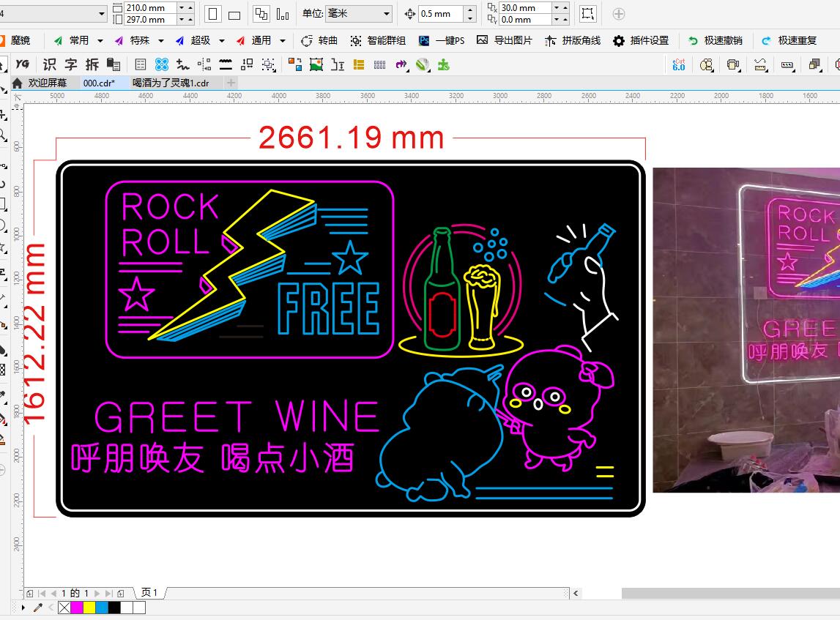Viewport: 840px width, 620px height.
Task: Click the eyedropper icon in the document palette
Action: pos(37,608)
